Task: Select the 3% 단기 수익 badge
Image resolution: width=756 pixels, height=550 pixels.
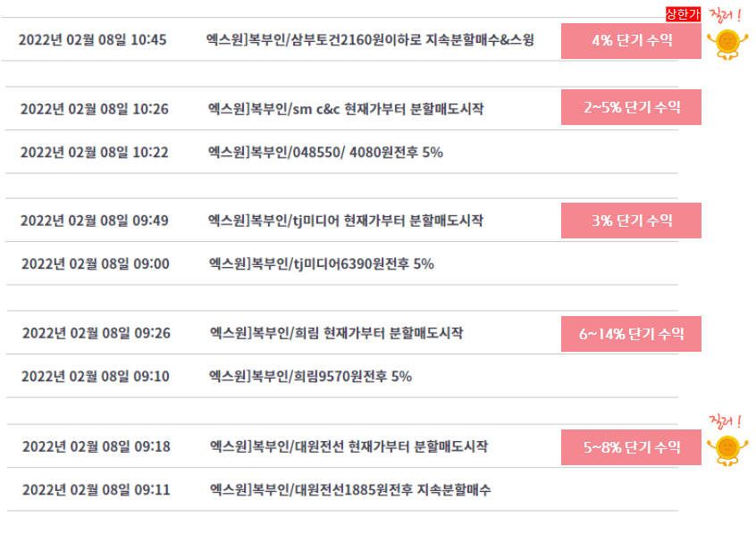Action: [x=631, y=221]
